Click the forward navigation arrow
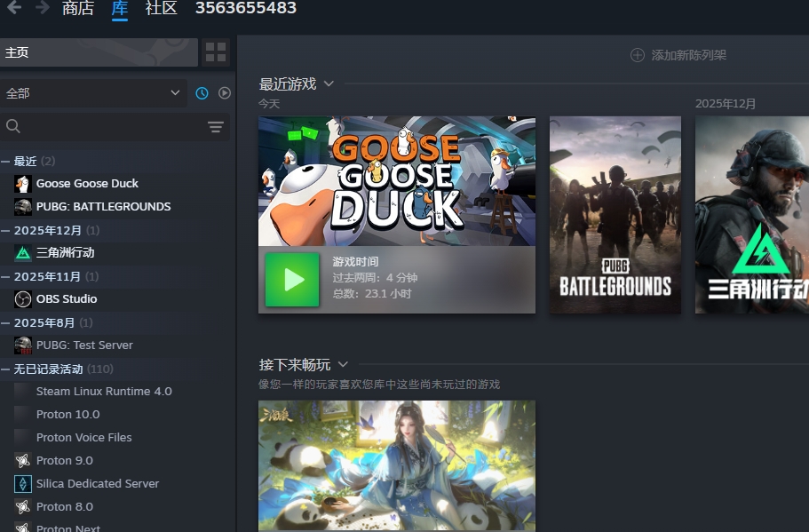Image resolution: width=809 pixels, height=532 pixels. [x=42, y=8]
